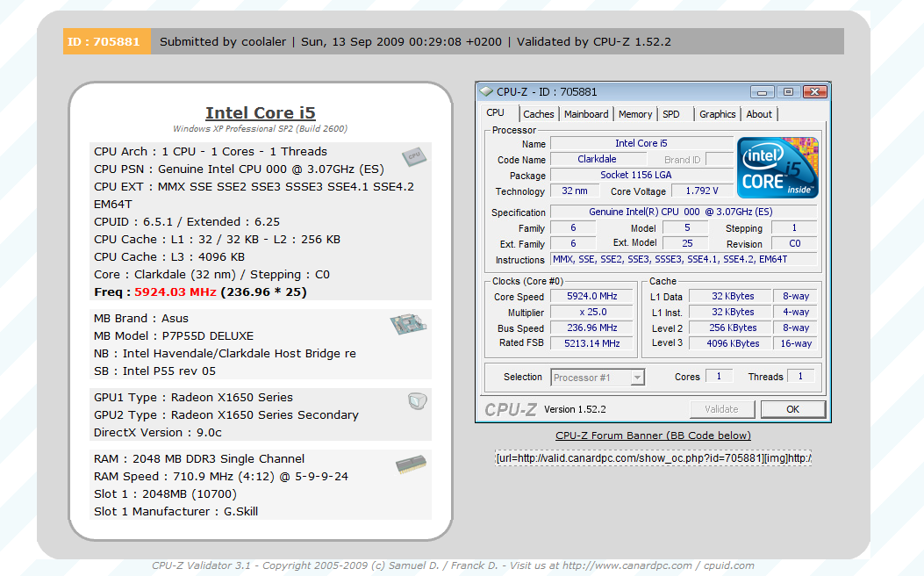Close the CPU-Z window

pos(814,92)
